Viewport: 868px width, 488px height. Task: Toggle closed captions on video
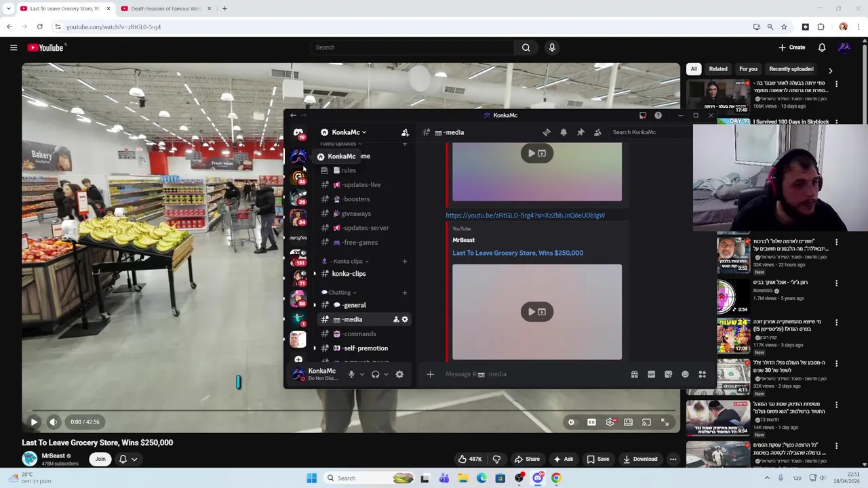tap(591, 422)
